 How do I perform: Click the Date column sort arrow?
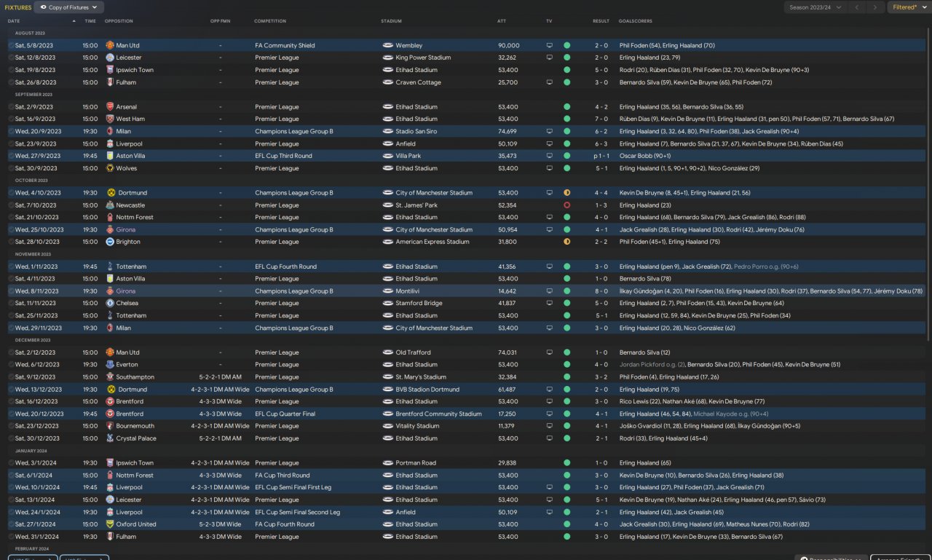[74, 21]
